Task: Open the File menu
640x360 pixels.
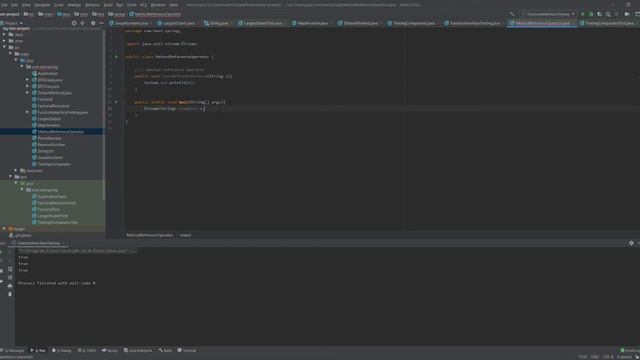Action: tap(4, 5)
